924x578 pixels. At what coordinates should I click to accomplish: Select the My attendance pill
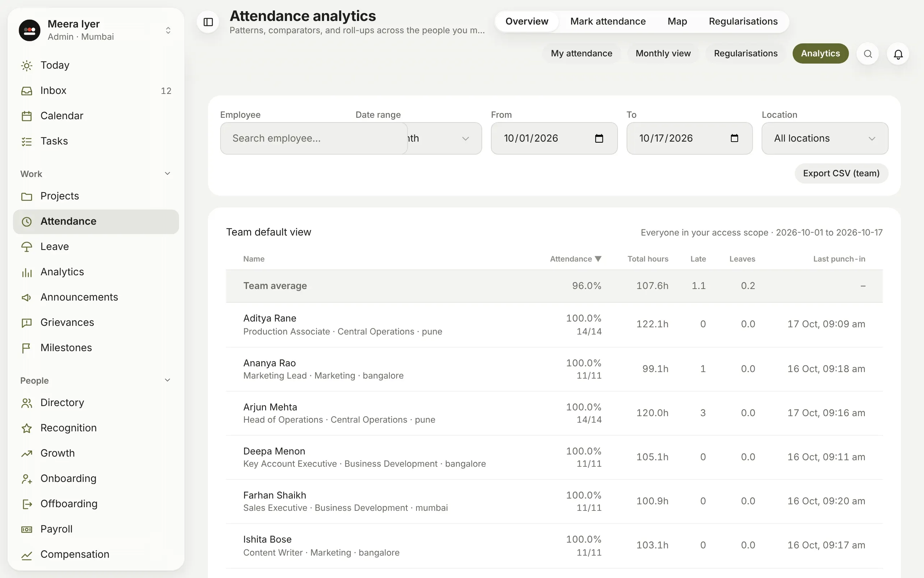[581, 53]
